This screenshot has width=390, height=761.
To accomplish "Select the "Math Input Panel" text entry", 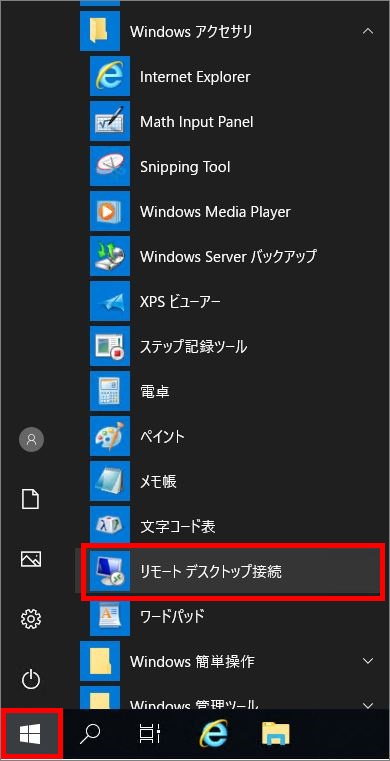I will click(196, 121).
